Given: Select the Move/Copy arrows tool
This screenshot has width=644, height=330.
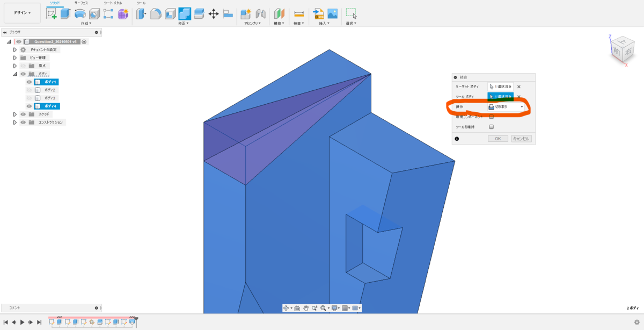Looking at the screenshot, I should [x=214, y=14].
